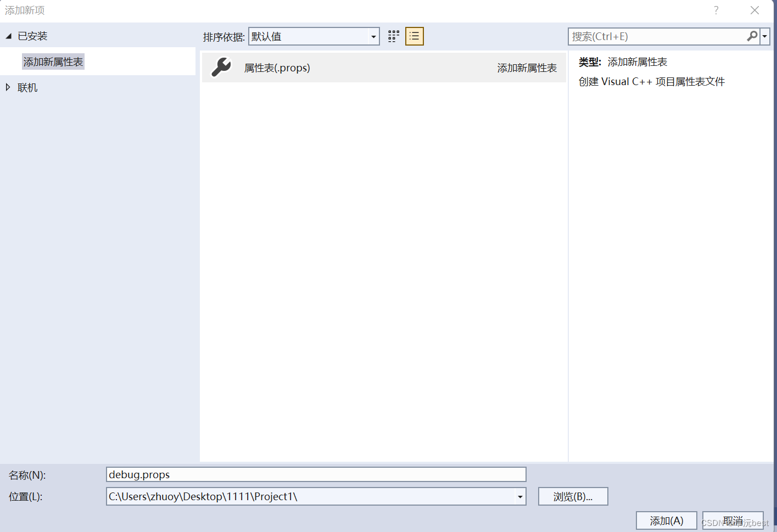Switch to small icons view
Screen dimensions: 777x532
pos(393,36)
